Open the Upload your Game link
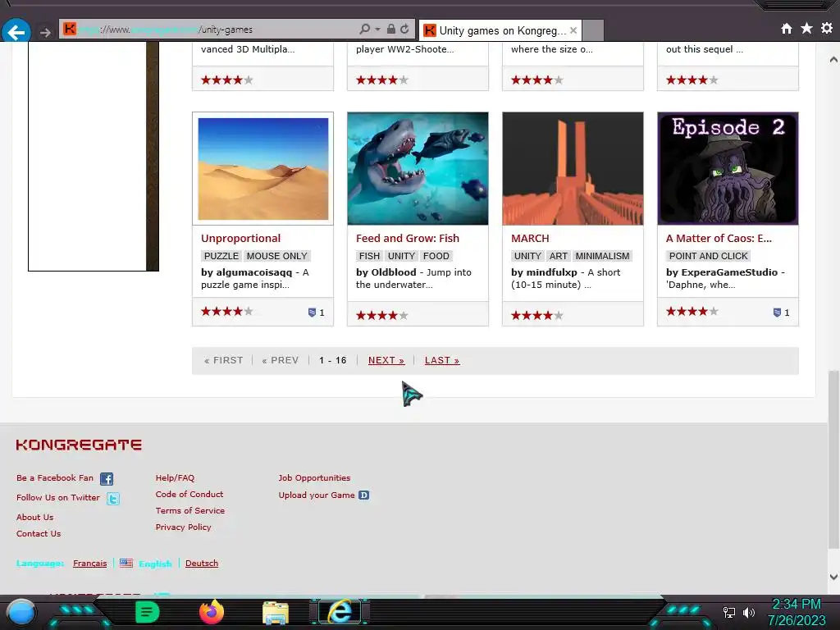This screenshot has width=840, height=630. (317, 495)
